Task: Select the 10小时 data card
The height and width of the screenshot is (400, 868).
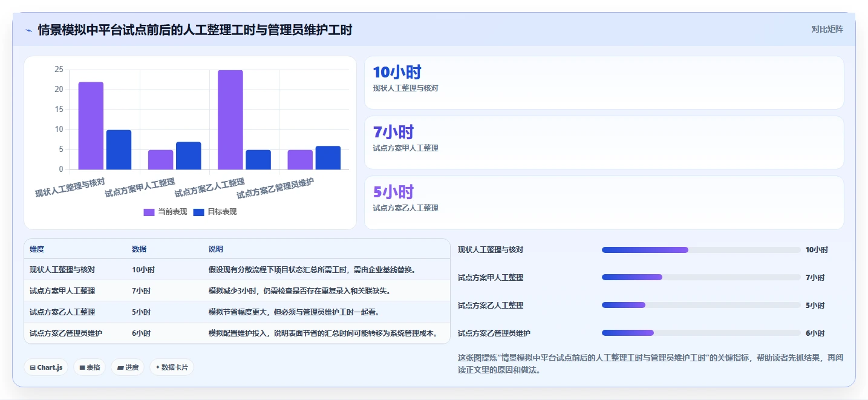Action: click(x=604, y=83)
